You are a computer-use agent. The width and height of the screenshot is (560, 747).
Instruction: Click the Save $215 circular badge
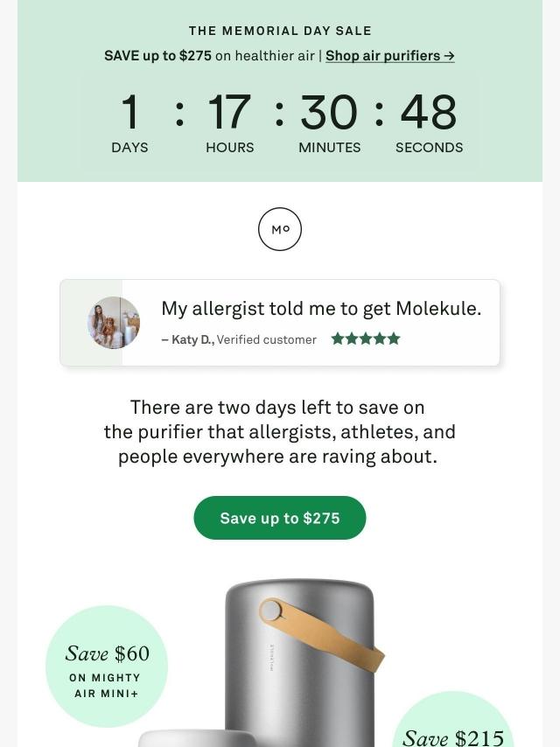[452, 719]
